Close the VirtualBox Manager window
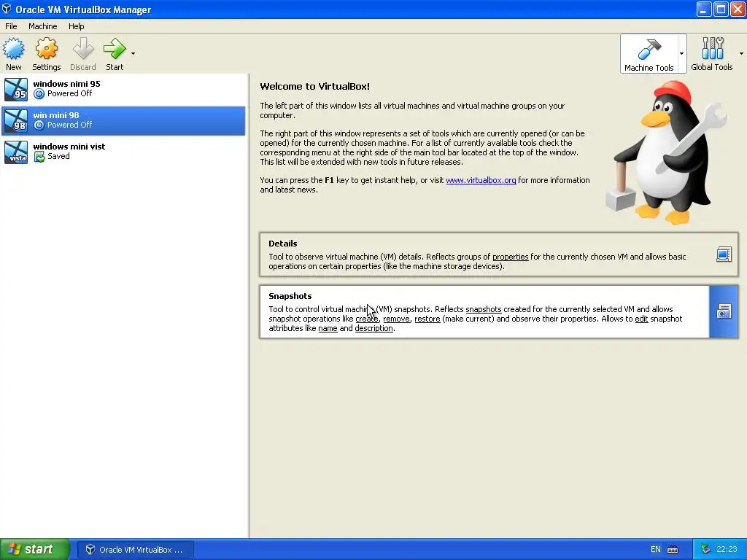Image resolution: width=747 pixels, height=560 pixels. click(738, 9)
